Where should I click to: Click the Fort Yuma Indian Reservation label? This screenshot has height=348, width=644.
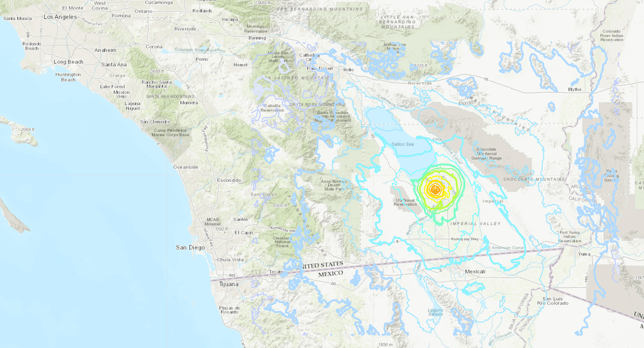pos(569,237)
